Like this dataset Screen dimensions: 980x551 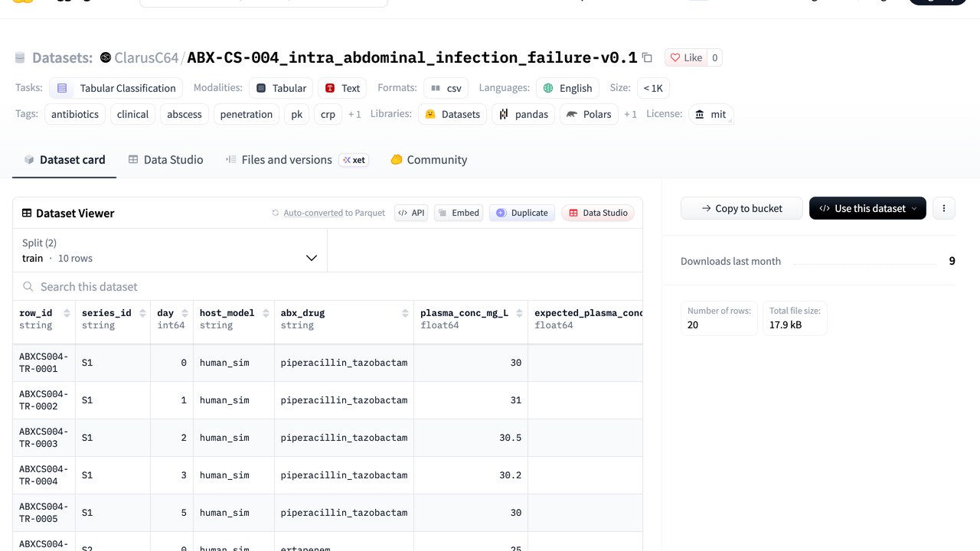click(686, 57)
